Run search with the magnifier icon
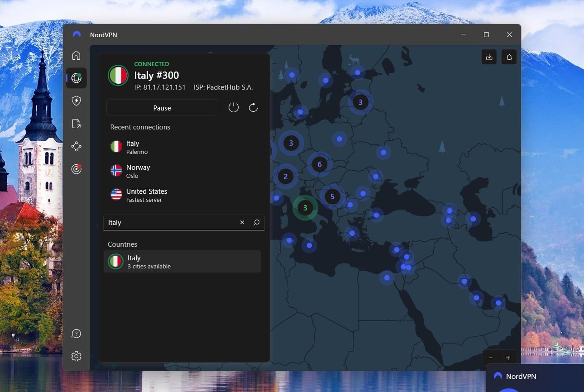The width and height of the screenshot is (584, 392). (256, 222)
